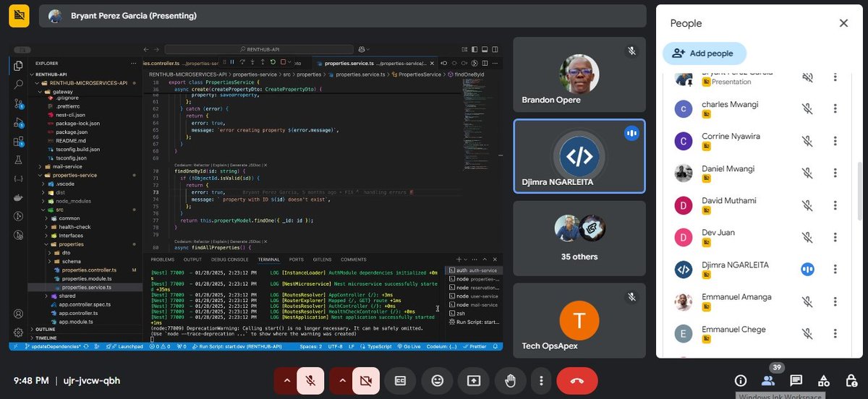Screen dimensions: 868x399
Task: Open Manage gear icon in VS Code
Action: point(19,332)
